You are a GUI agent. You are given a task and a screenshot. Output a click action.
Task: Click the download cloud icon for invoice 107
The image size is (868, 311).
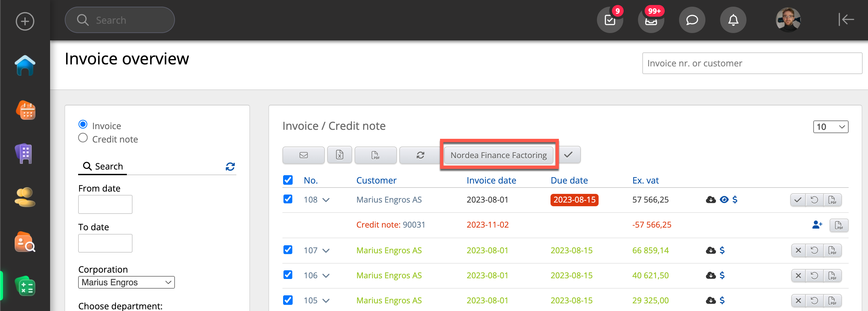(711, 250)
